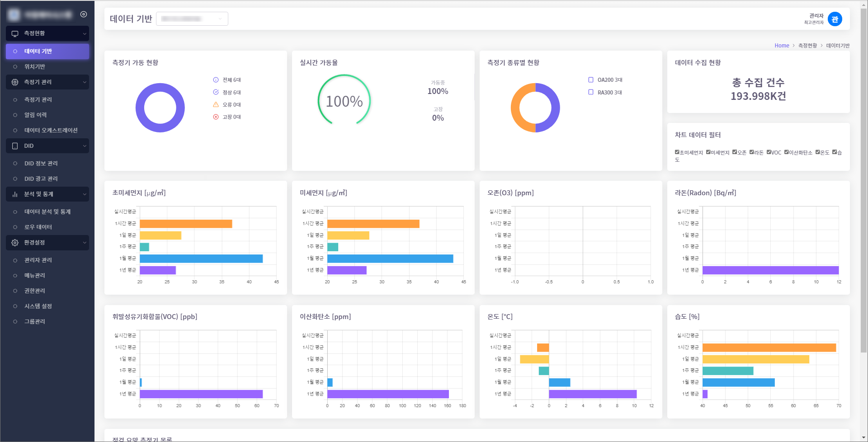Click the monitor icon beside 측정현황
The image size is (868, 442).
pyautogui.click(x=15, y=33)
